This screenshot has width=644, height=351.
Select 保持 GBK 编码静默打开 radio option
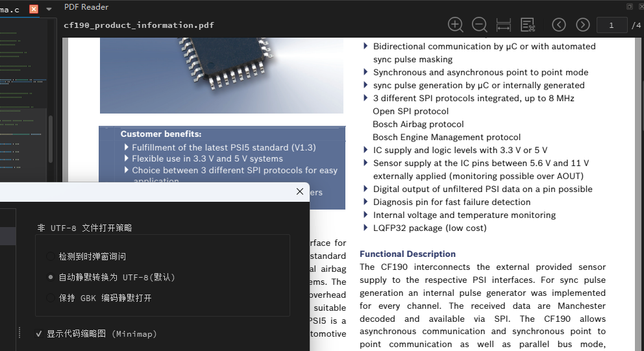(51, 298)
